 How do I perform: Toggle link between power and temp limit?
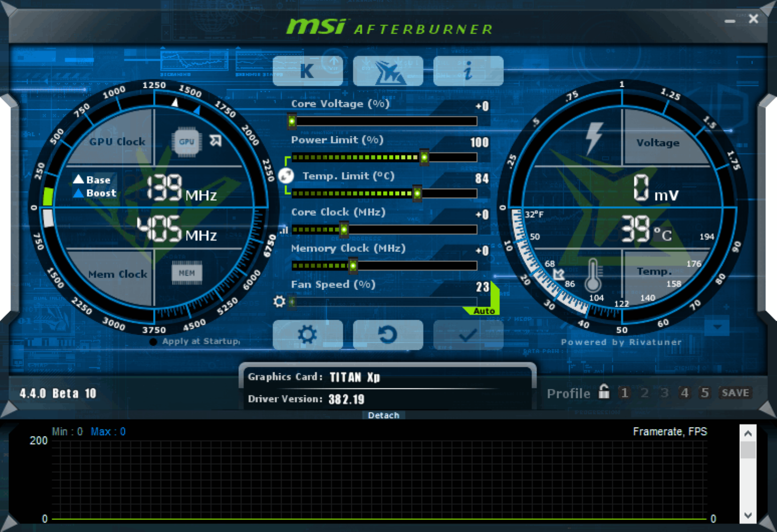click(286, 176)
